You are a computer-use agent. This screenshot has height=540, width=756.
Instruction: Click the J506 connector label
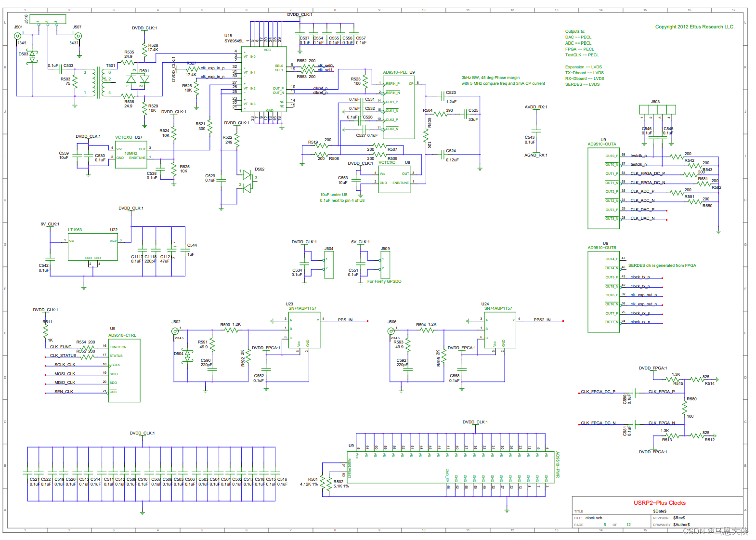click(392, 322)
